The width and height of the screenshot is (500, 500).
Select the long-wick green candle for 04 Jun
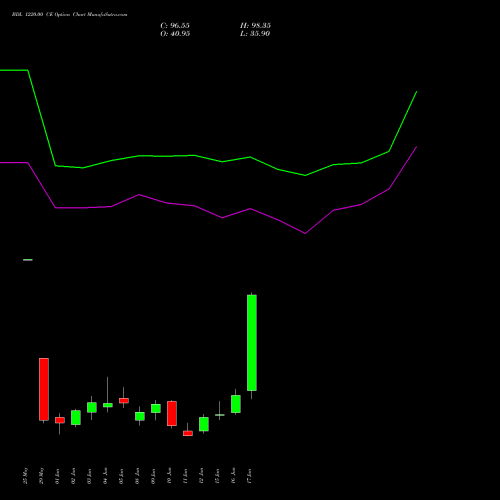click(x=108, y=405)
